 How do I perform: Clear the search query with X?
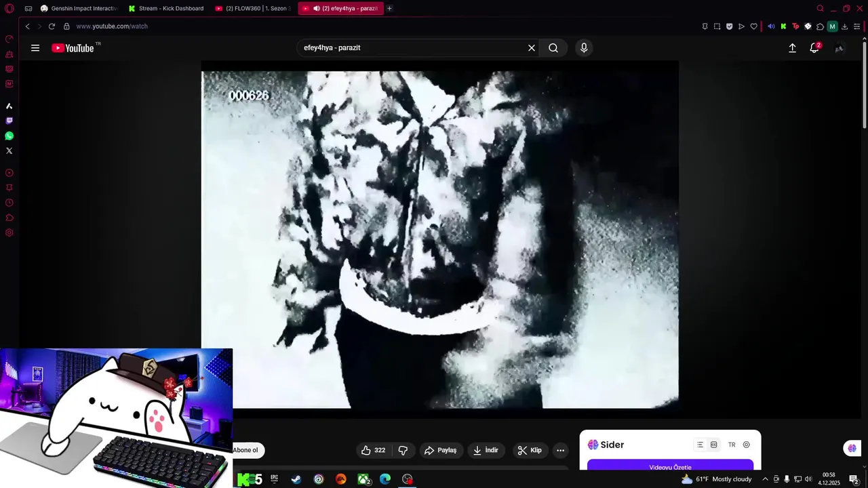pyautogui.click(x=532, y=48)
